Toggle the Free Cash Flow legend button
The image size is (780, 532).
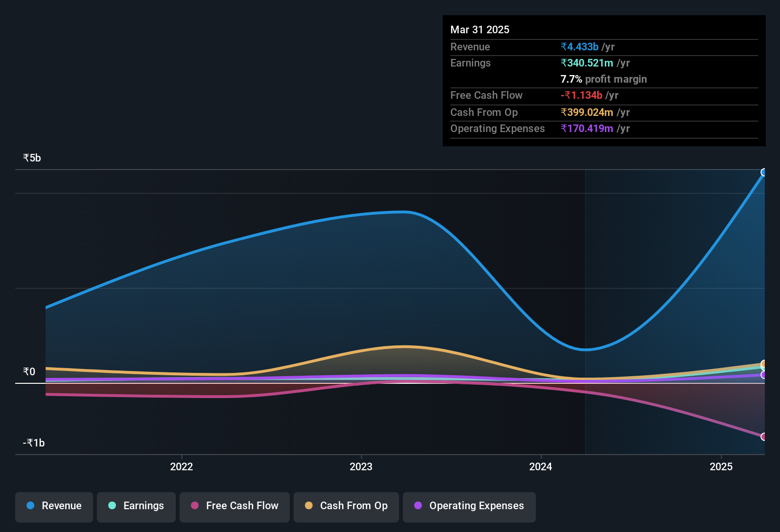point(235,507)
